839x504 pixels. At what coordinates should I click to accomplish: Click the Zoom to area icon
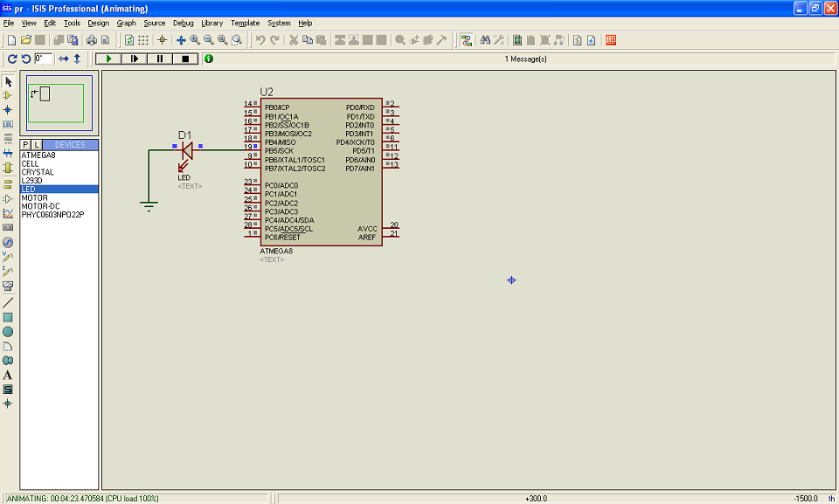click(237, 40)
